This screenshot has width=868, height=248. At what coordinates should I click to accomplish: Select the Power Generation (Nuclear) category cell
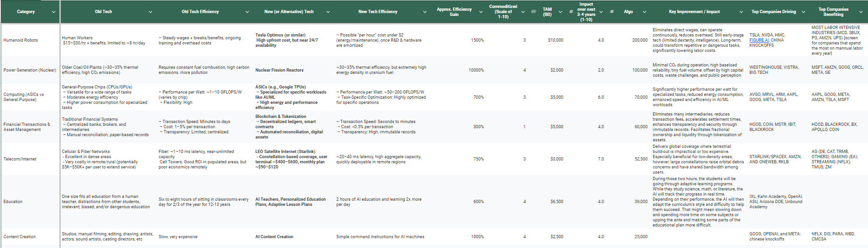tap(30, 70)
